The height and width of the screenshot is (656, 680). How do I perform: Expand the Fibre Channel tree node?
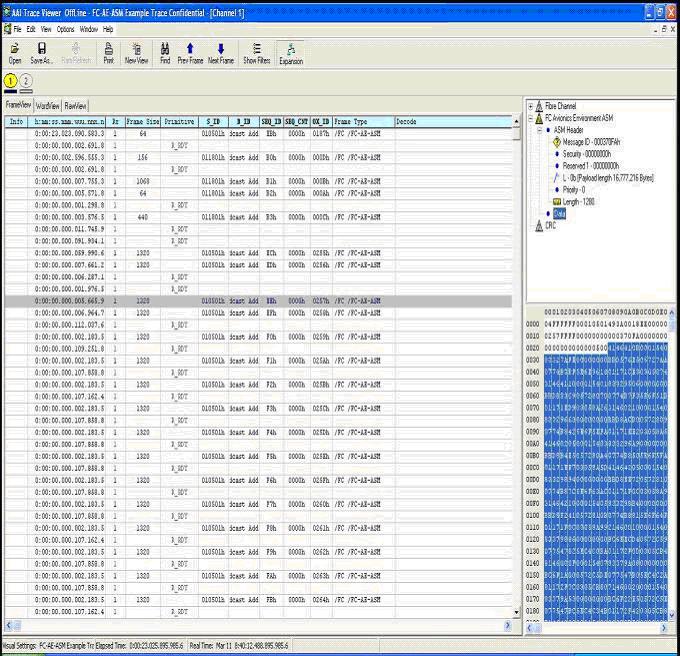click(x=531, y=107)
